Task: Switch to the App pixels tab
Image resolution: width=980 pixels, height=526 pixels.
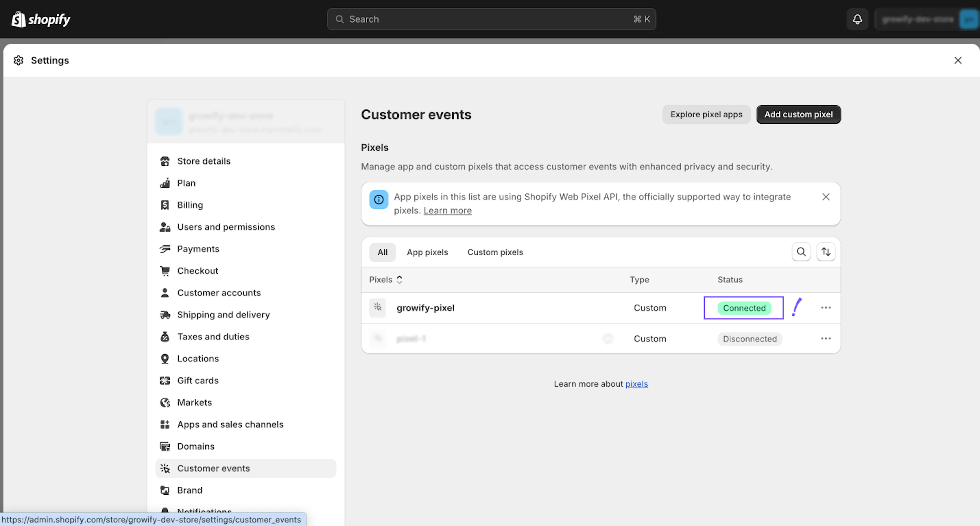Action: click(427, 252)
